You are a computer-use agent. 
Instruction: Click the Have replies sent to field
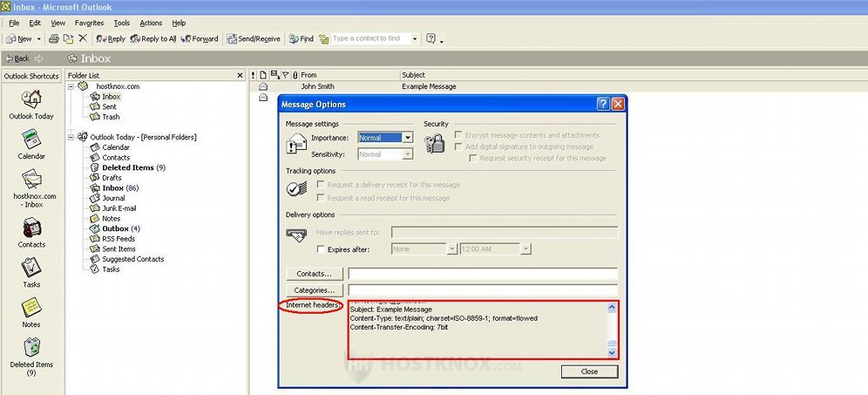(505, 233)
